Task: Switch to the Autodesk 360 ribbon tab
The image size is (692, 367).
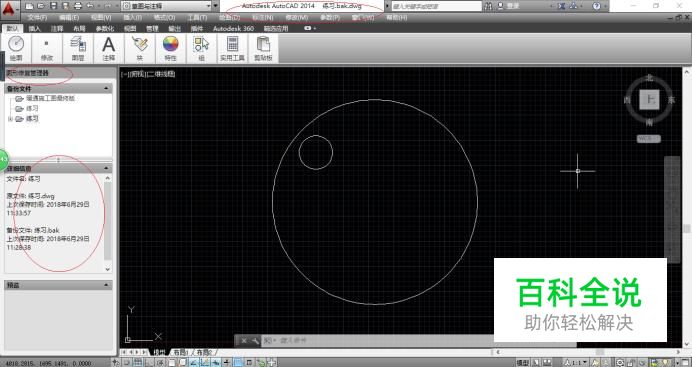Action: click(233, 28)
